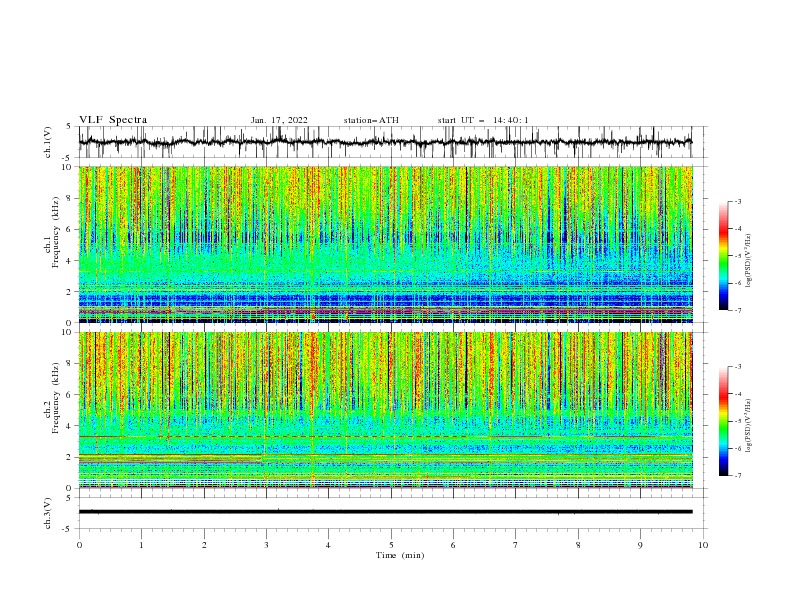792x612 pixels.
Task: Click inside the ch.2 spectrogram panel
Action: (x=385, y=410)
